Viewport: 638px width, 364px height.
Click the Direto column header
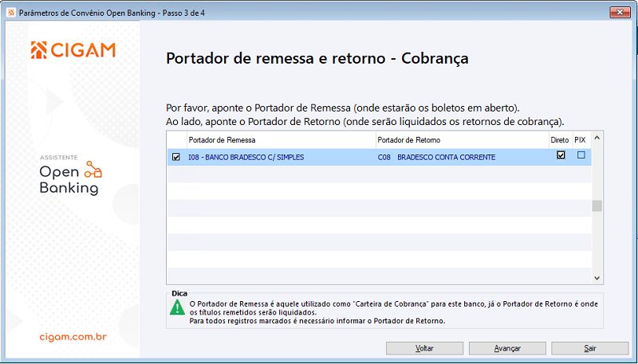560,140
